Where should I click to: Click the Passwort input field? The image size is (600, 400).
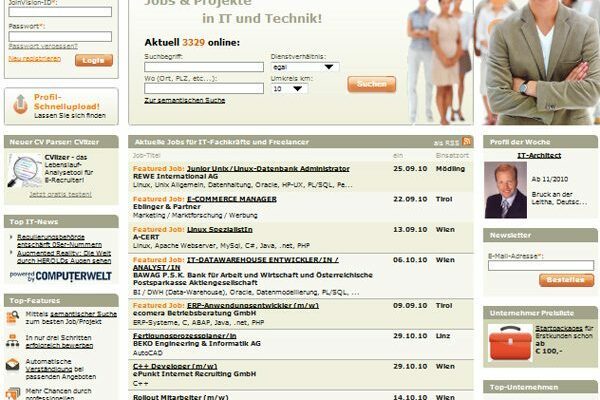60,36
